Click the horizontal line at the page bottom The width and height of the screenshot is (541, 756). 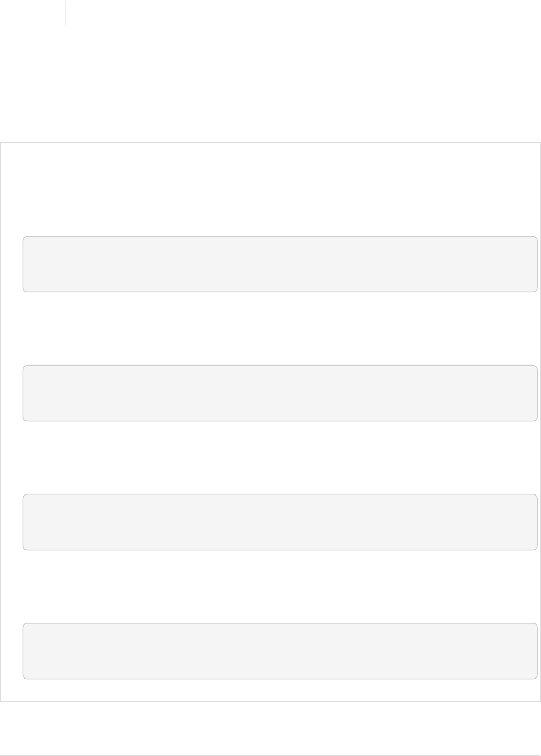271,755
